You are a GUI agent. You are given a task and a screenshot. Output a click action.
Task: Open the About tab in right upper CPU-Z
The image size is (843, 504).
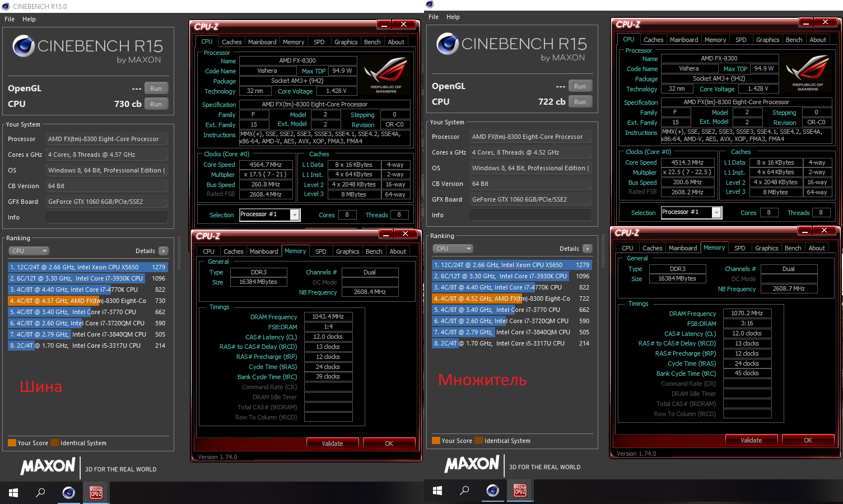coord(818,40)
